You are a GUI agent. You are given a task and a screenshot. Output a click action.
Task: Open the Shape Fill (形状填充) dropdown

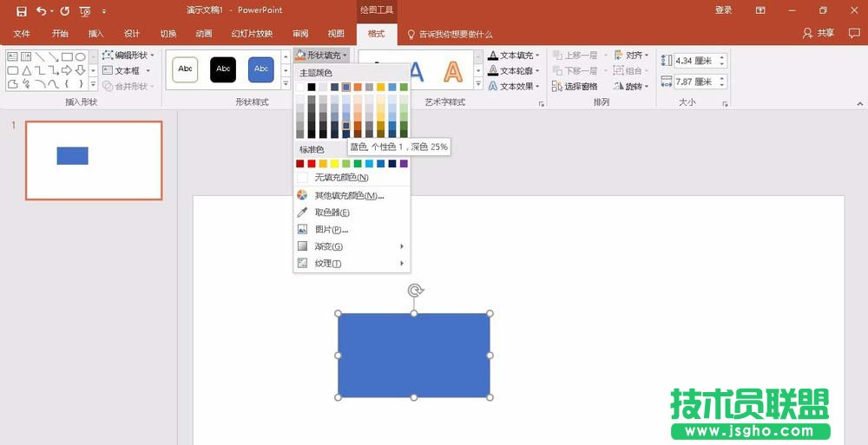(x=322, y=56)
